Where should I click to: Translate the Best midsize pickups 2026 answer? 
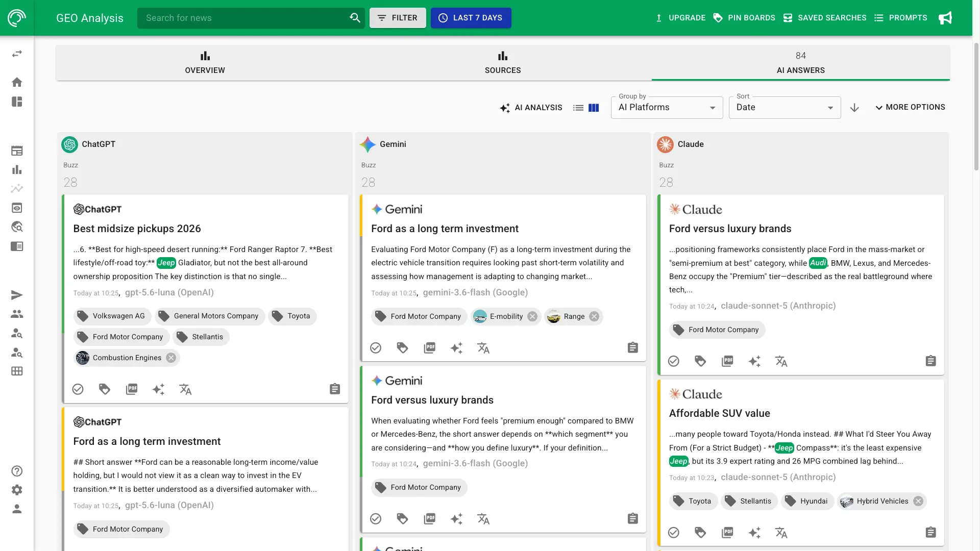pyautogui.click(x=185, y=389)
